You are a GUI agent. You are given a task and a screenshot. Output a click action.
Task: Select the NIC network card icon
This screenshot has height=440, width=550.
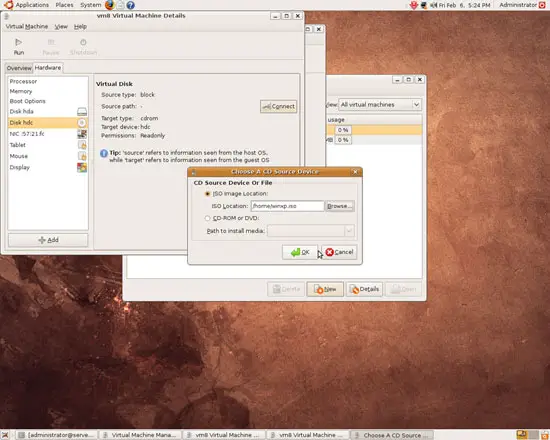tap(82, 134)
